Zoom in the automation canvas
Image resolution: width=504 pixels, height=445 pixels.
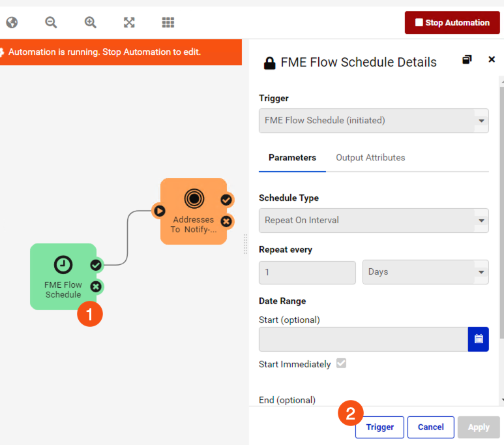[x=91, y=23]
